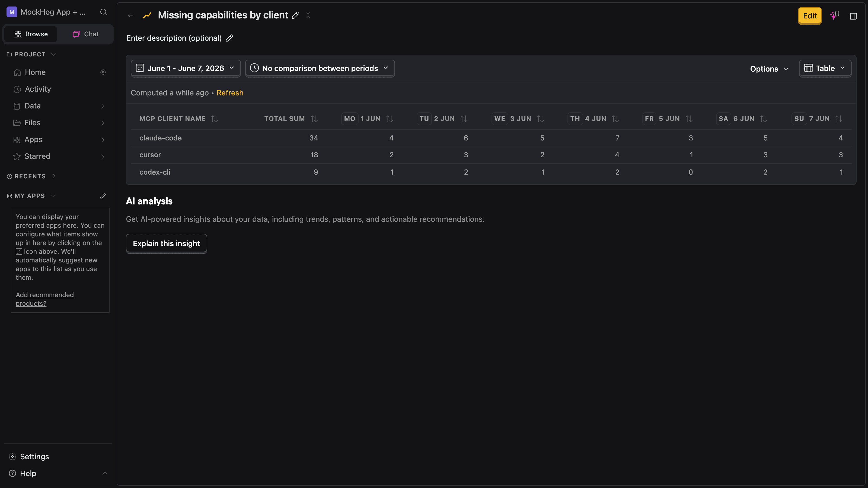
Task: Click the MockHog App project name
Action: coord(53,12)
